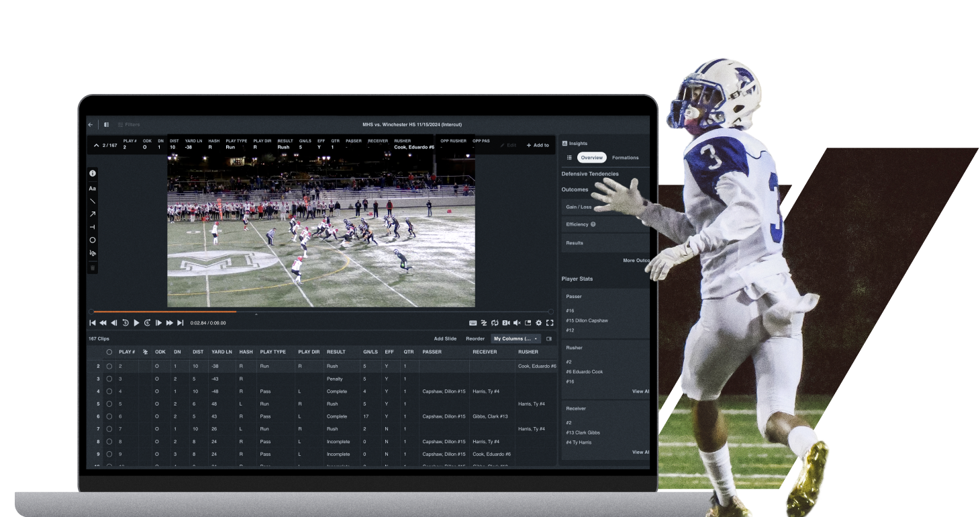Select the checkbox for play 4 row
The image size is (980, 517).
point(109,391)
